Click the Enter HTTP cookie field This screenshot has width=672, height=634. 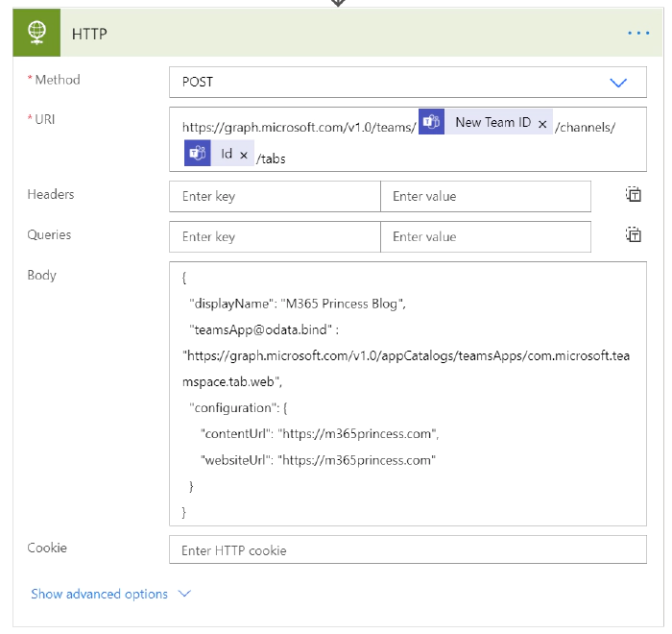(408, 550)
